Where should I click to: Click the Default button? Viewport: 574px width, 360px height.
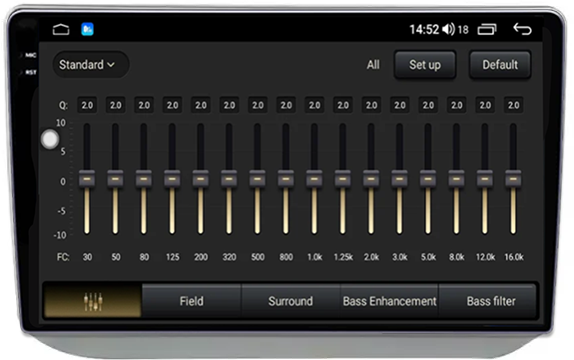tap(500, 65)
